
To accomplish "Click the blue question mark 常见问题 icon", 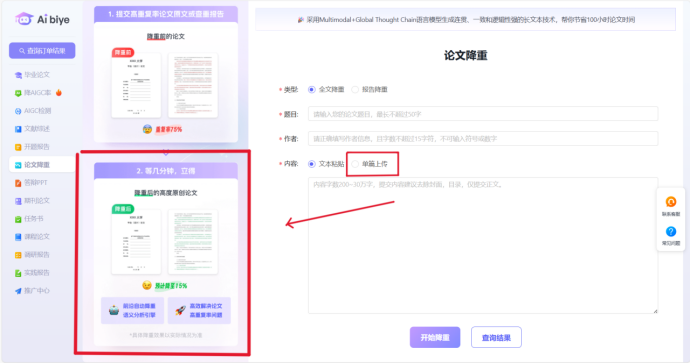I will pyautogui.click(x=671, y=231).
